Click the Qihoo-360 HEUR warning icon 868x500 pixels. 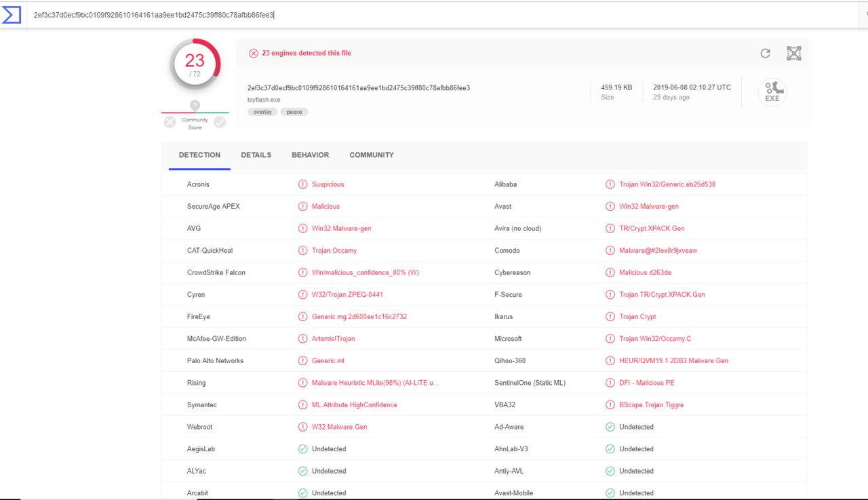[610, 360]
